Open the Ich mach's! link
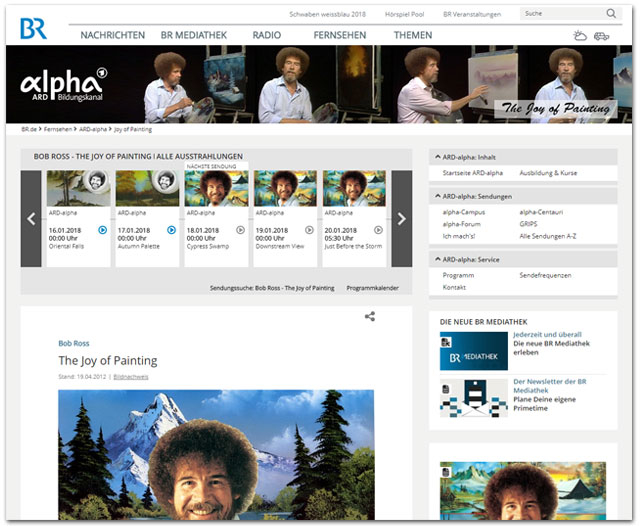 point(459,236)
